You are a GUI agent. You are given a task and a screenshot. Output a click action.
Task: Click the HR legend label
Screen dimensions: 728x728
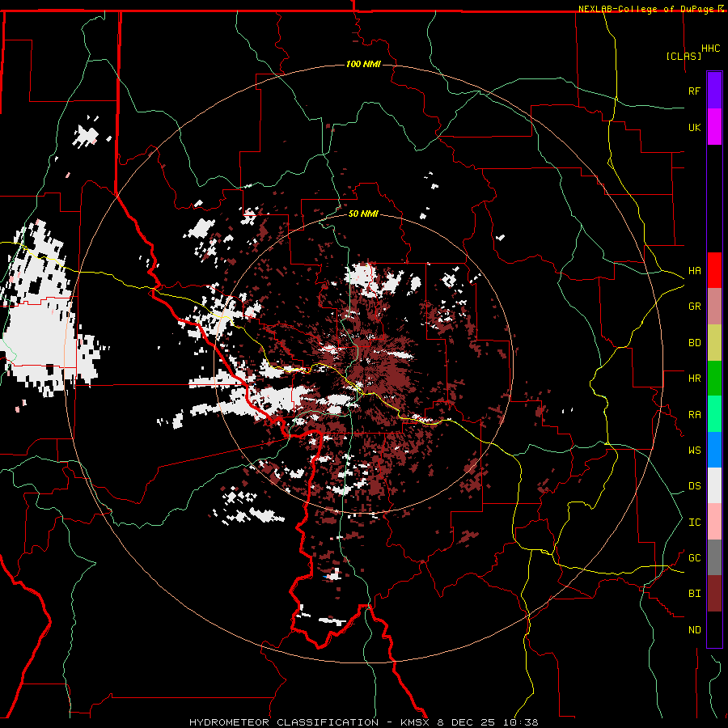[x=694, y=379]
